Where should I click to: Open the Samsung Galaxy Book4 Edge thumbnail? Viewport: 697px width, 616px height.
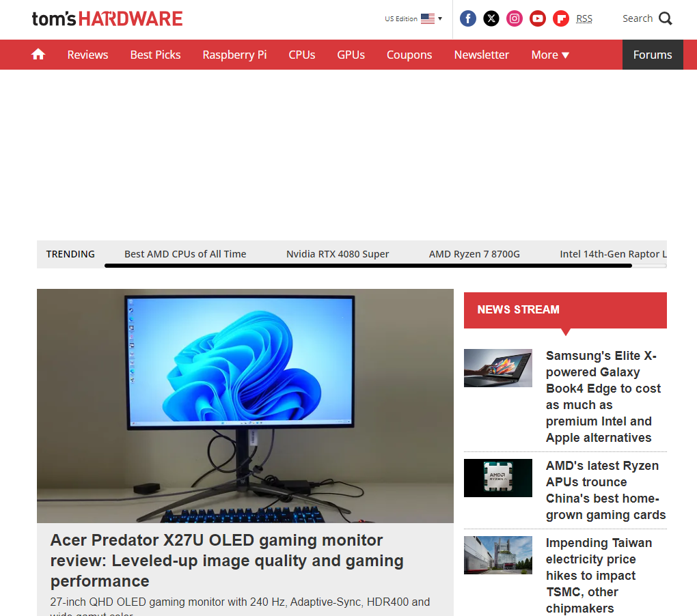tap(498, 368)
